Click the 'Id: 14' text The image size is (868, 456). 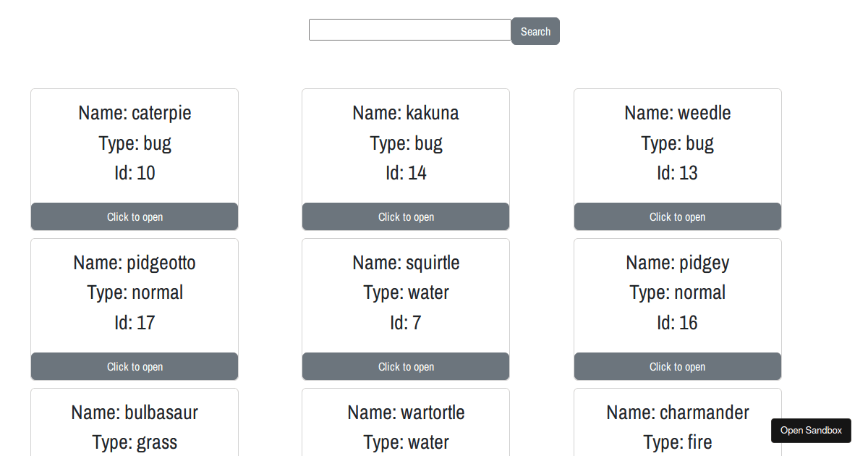[406, 173]
